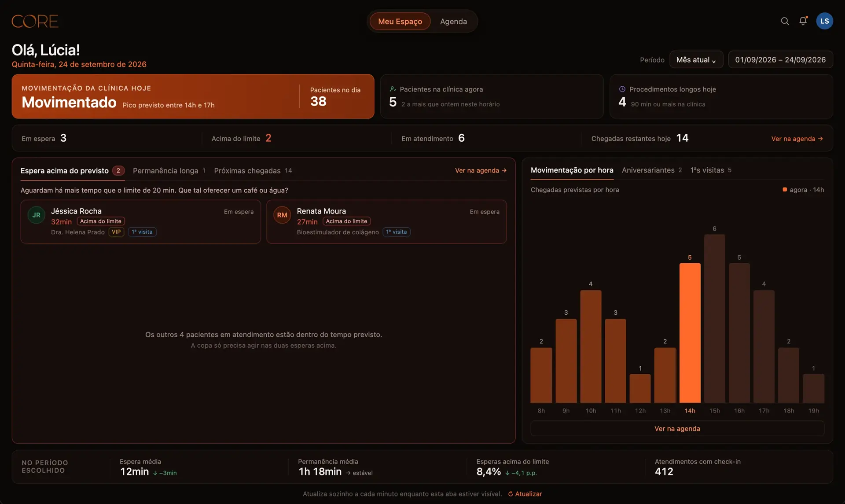Click the Procedimentos longos hoje card
Image resolution: width=845 pixels, height=504 pixels.
coord(721,96)
